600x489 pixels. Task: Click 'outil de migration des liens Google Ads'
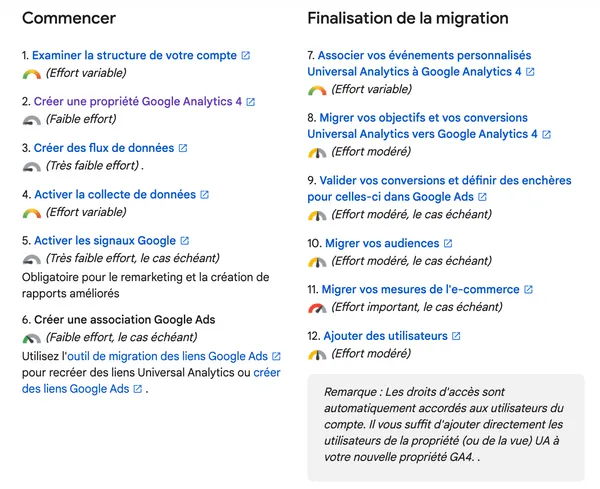167,356
